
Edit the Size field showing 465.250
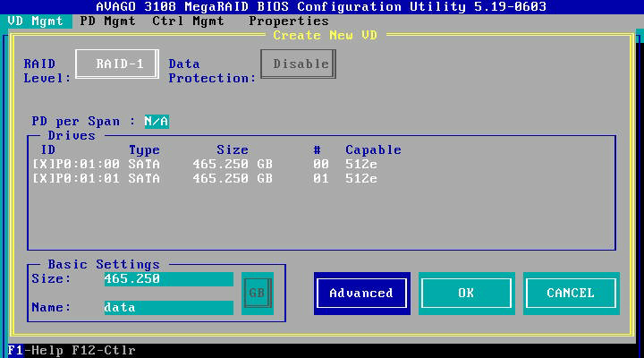(168, 279)
